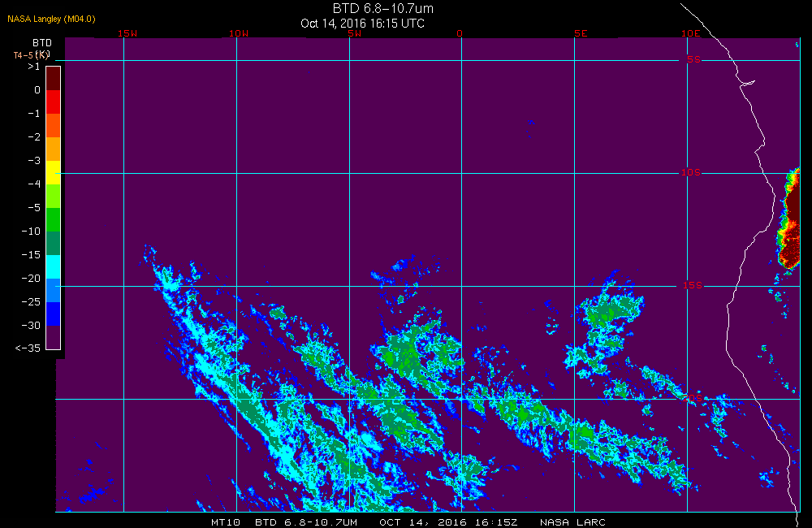This screenshot has width=812, height=528.
Task: Click the '-3' color bar value
Action: pos(33,160)
